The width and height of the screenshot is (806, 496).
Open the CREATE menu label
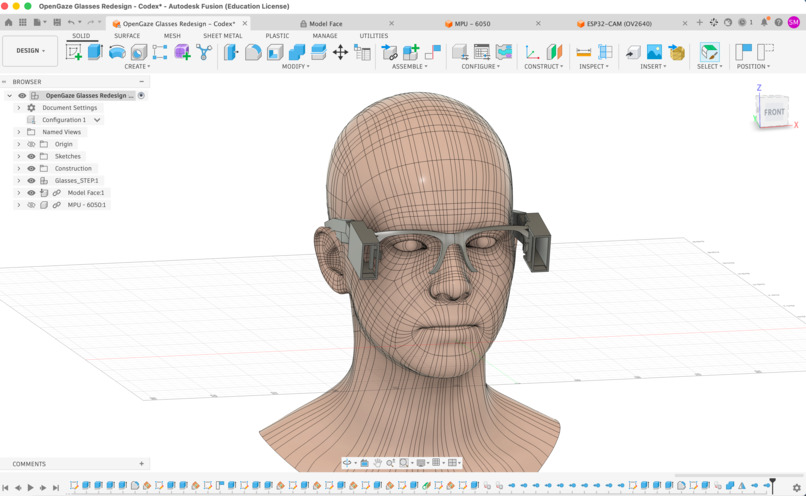click(137, 66)
